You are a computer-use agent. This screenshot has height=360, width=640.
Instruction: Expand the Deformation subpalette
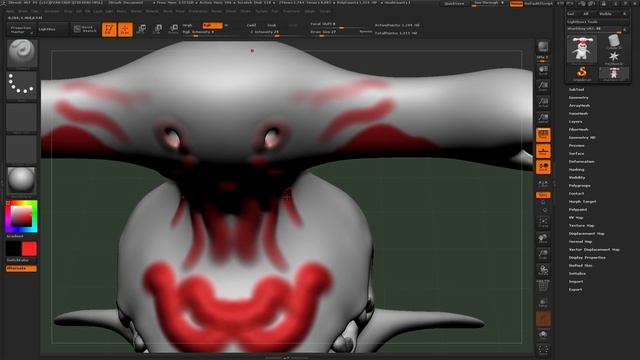582,162
